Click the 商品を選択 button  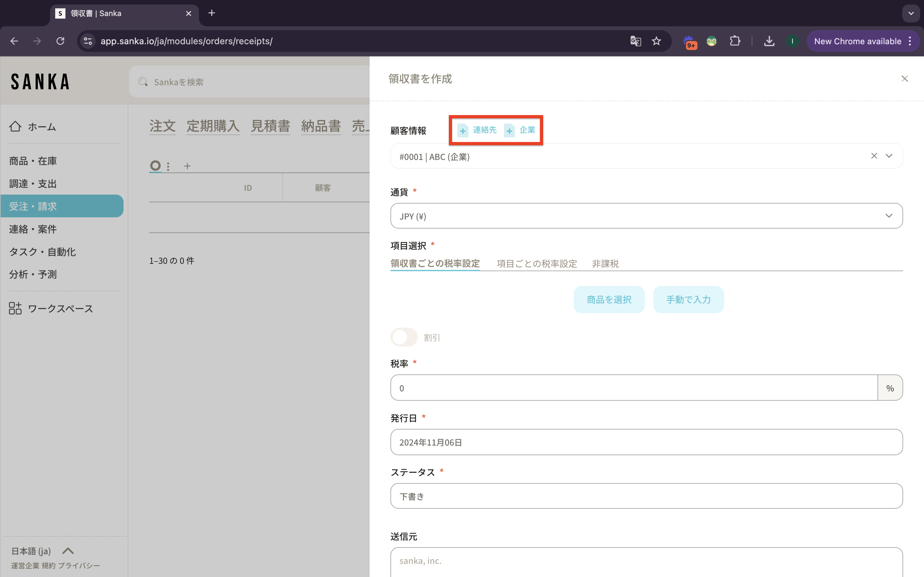pyautogui.click(x=609, y=300)
